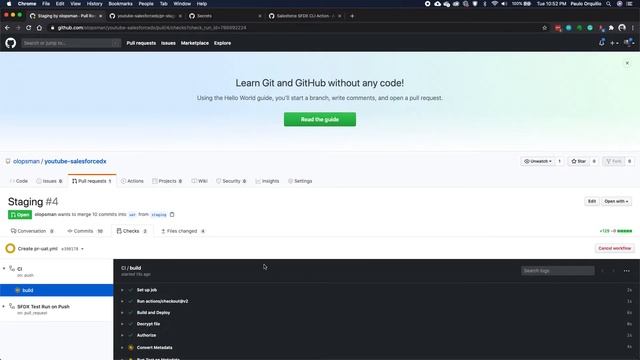This screenshot has width=640, height=360.
Task: Open Explore in top navigation
Action: pos(222,43)
